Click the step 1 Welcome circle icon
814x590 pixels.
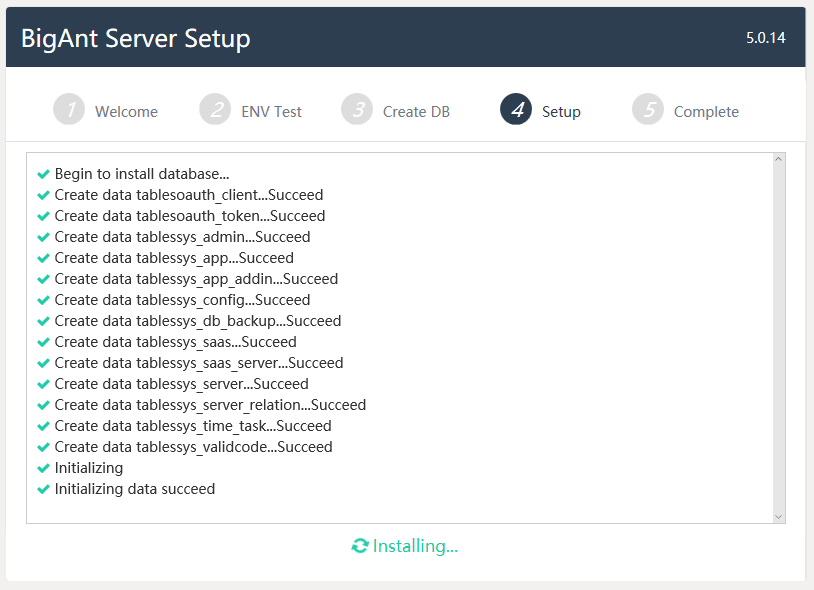[x=69, y=109]
